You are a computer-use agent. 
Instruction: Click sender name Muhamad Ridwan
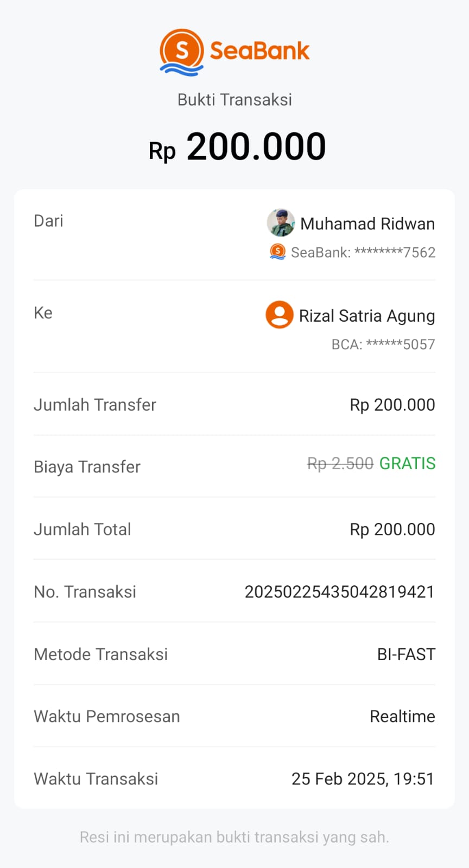click(367, 224)
